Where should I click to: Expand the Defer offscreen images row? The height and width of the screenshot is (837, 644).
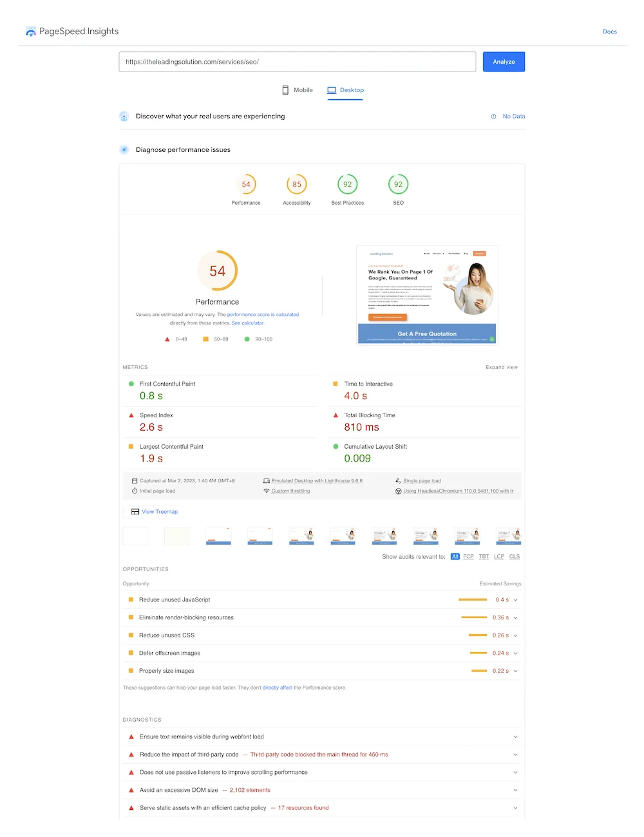click(515, 654)
